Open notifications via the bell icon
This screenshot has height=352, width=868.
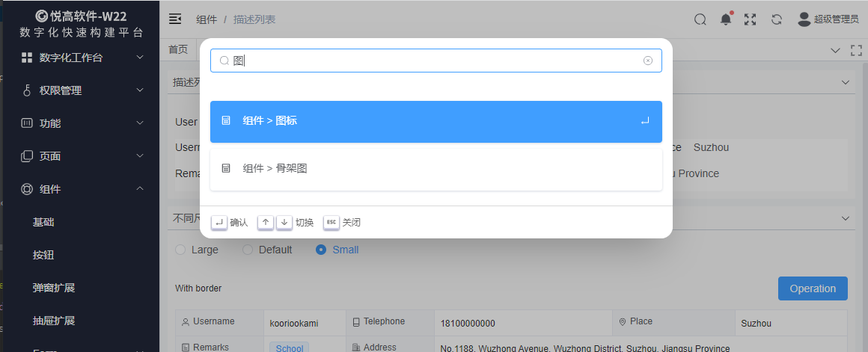[726, 19]
